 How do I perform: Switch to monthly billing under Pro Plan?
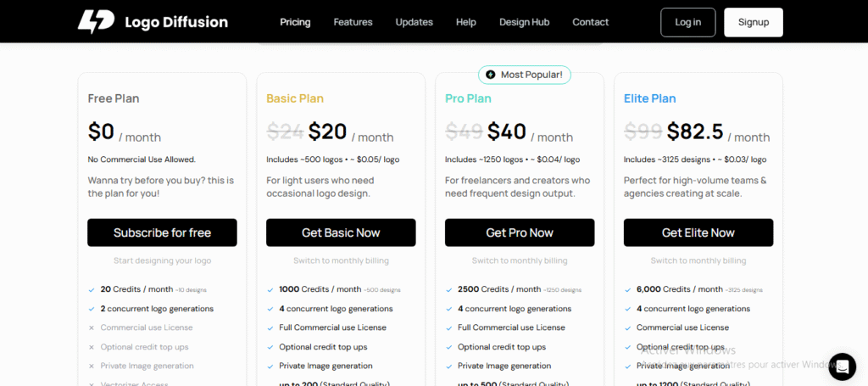(520, 260)
